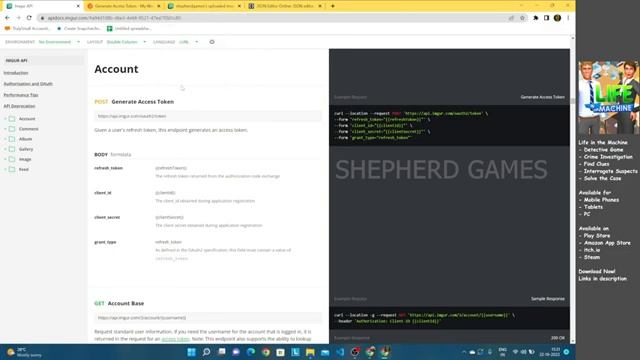Open the Gallery folder icon in sidebar
This screenshot has height=360, width=640.
point(12,149)
